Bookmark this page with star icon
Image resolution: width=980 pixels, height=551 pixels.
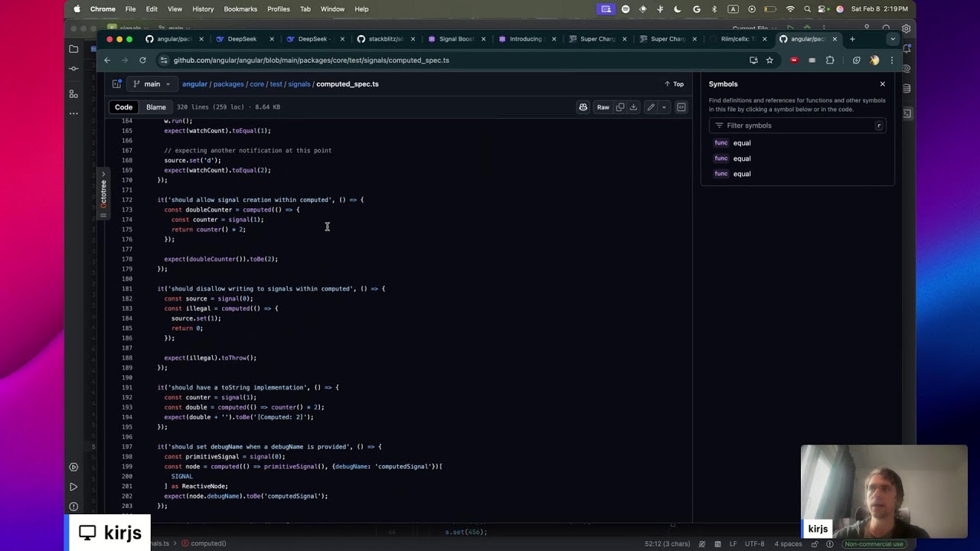769,60
